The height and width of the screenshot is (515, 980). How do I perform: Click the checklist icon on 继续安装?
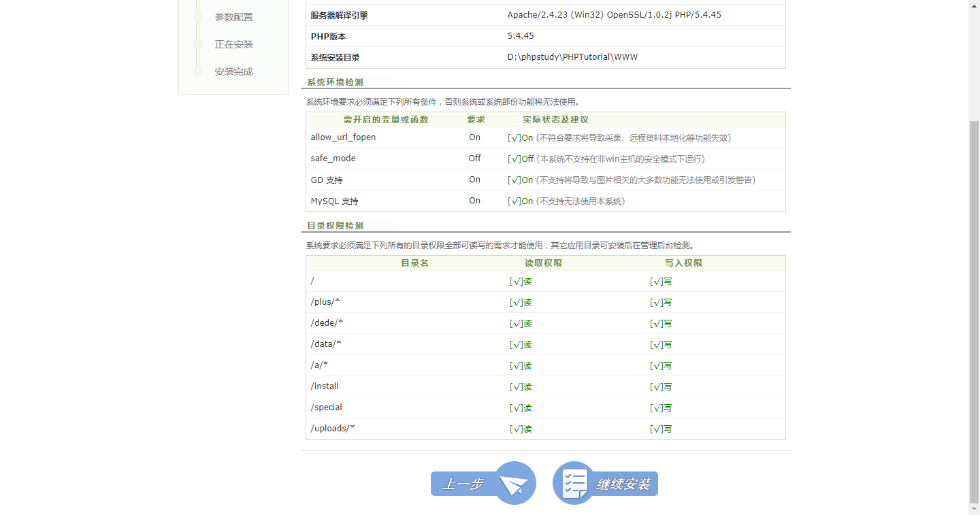tap(574, 484)
